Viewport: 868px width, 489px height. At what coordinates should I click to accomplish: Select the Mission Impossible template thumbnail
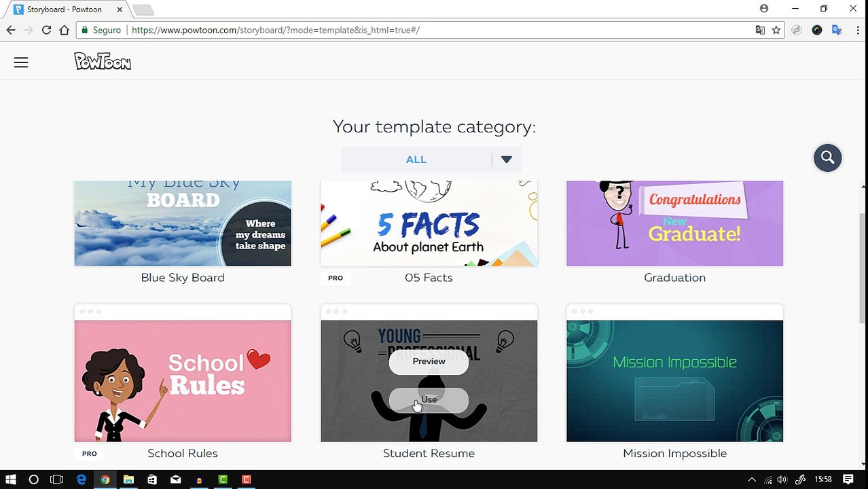click(674, 381)
